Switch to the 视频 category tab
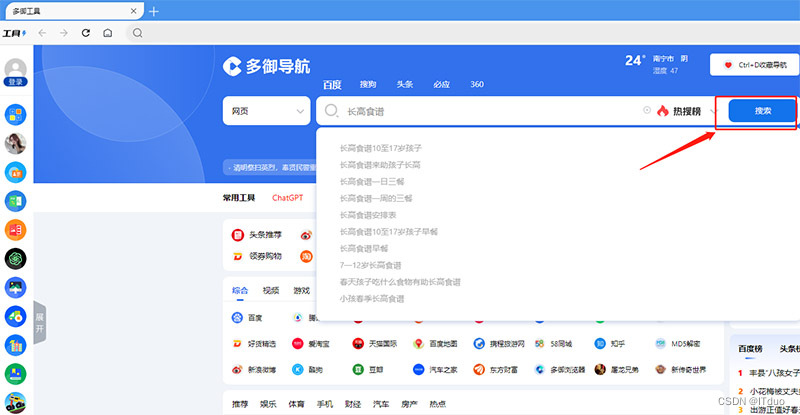The height and width of the screenshot is (415, 800). coord(271,290)
